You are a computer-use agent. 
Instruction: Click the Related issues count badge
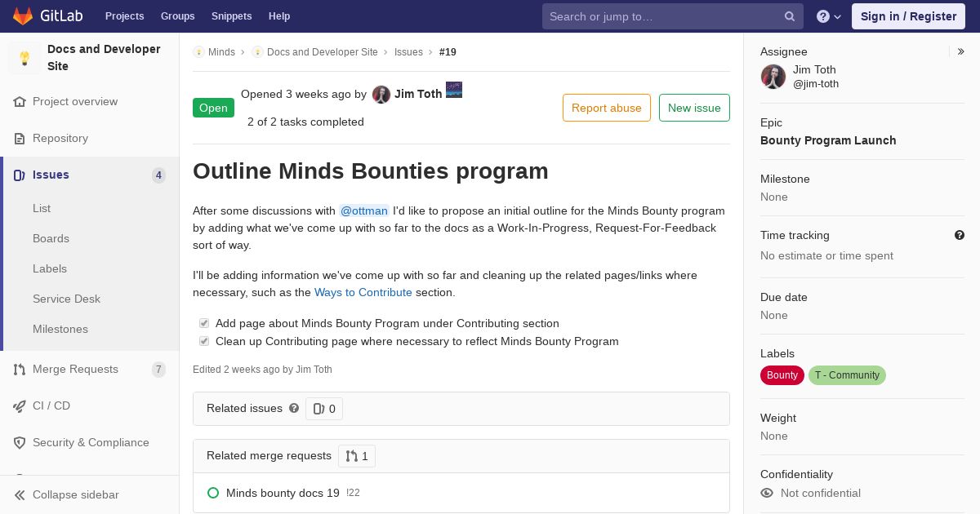tap(324, 409)
